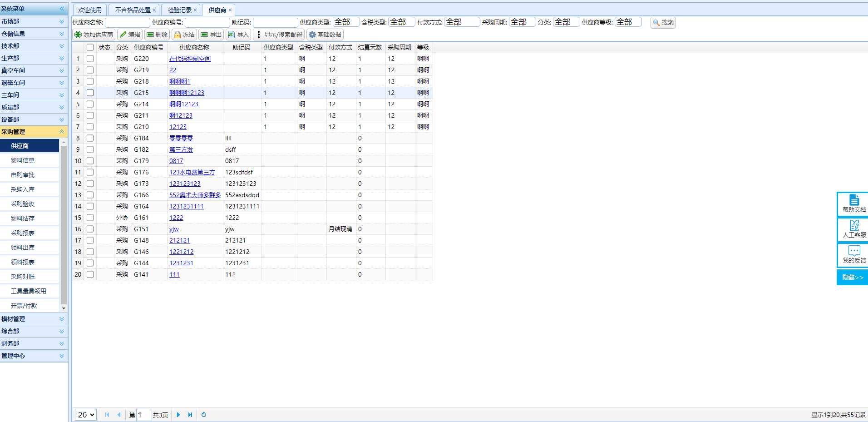
Task: Open supplier link 第三方发
Action: pos(181,149)
